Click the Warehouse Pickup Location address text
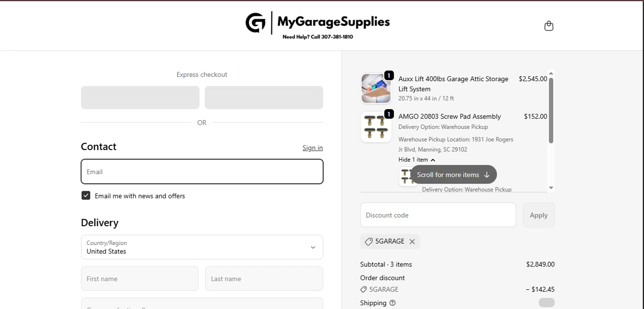This screenshot has width=644, height=309. click(x=456, y=144)
